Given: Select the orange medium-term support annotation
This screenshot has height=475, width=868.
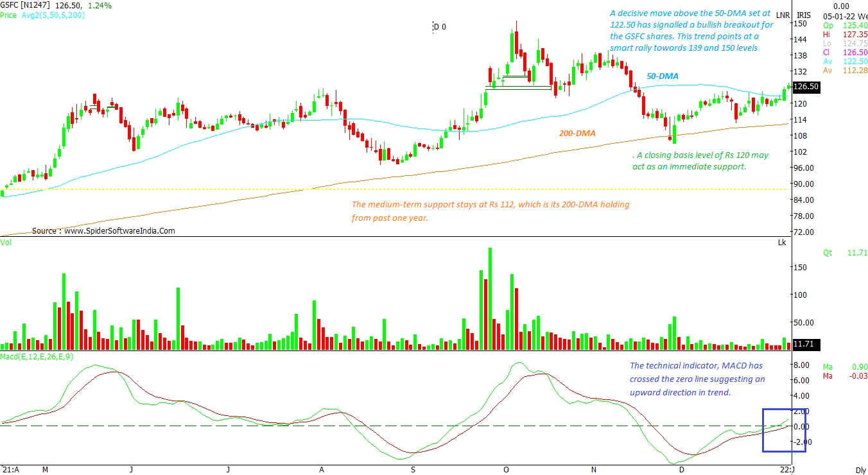Looking at the screenshot, I should click(490, 211).
